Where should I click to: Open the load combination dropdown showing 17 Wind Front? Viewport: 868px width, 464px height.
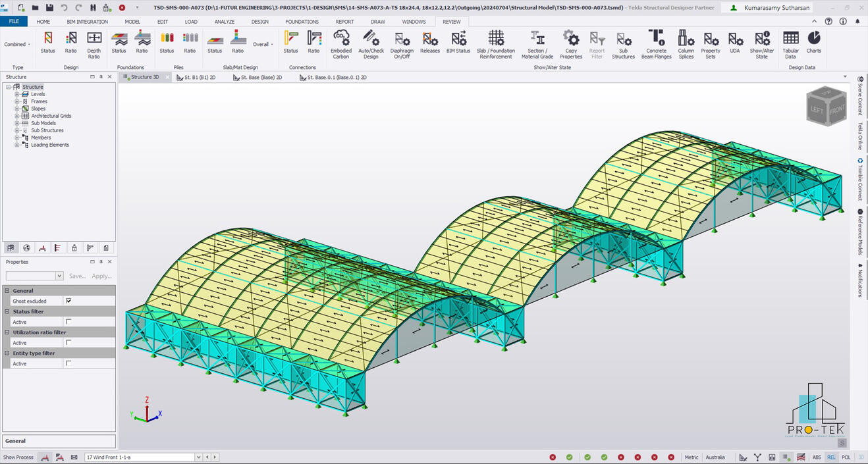tap(198, 457)
